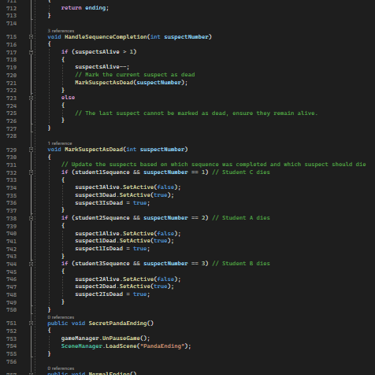Click 'return ending;' on line 712

(85, 8)
